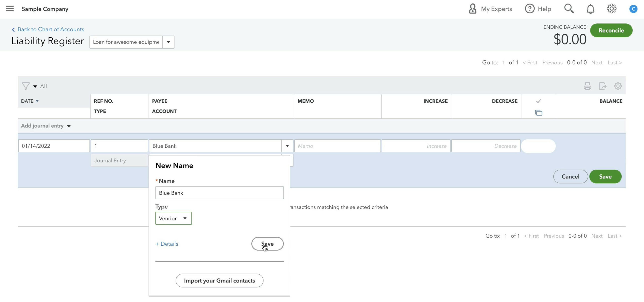Open the Help menu
Screen dimensions: 644x302
(x=538, y=9)
